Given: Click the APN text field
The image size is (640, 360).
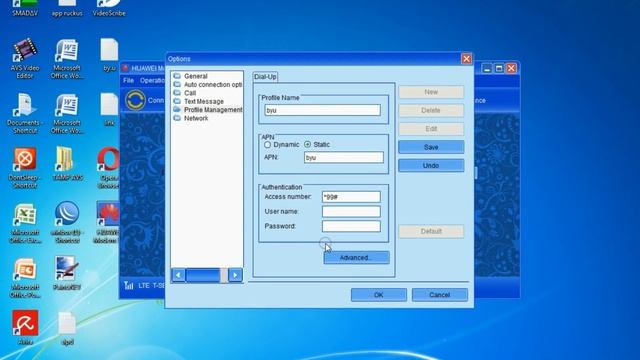Looking at the screenshot, I should (344, 158).
